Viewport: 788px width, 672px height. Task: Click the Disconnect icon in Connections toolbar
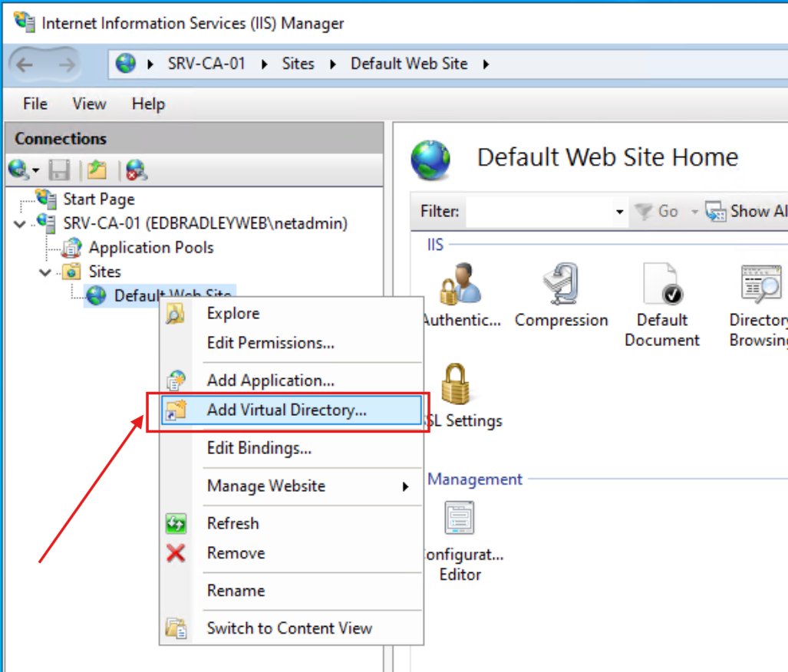tap(136, 170)
